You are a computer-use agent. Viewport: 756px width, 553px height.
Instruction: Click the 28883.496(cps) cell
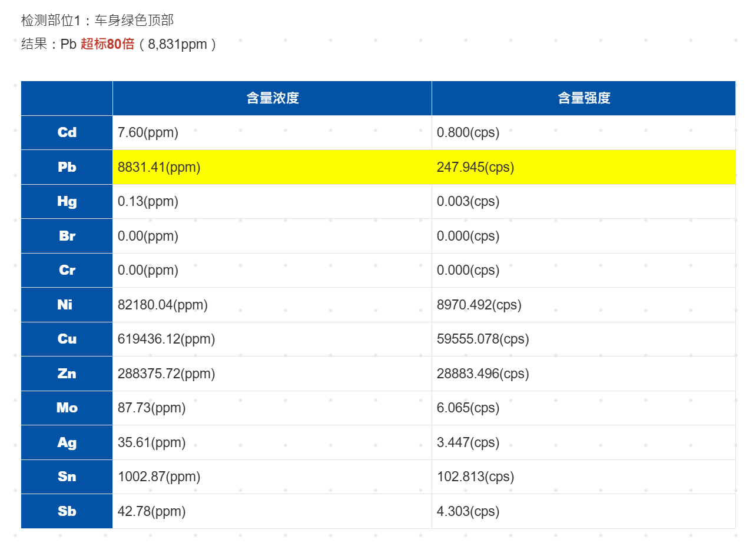[x=583, y=374]
